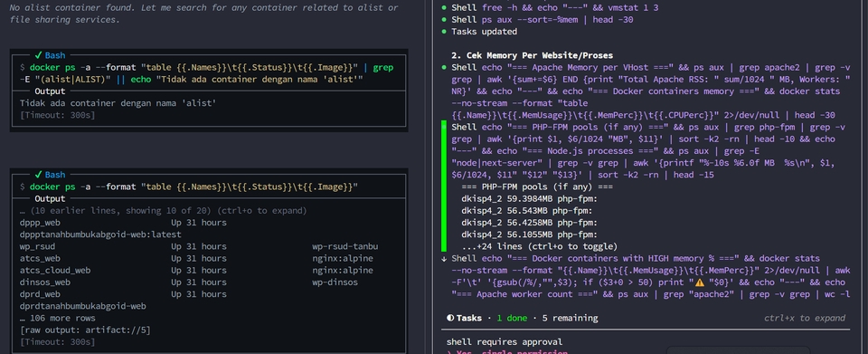Open the 'Tasks · 1 done · 5 remaining' bar
The image size is (868, 354).
tap(522, 318)
